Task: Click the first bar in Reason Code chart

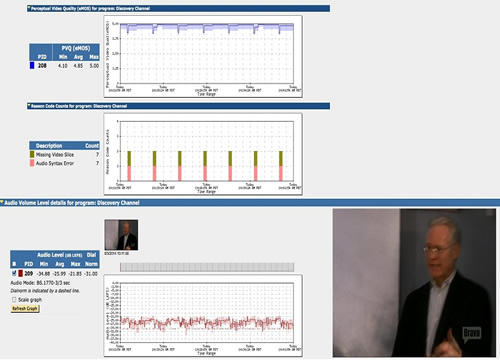Action: (x=129, y=166)
